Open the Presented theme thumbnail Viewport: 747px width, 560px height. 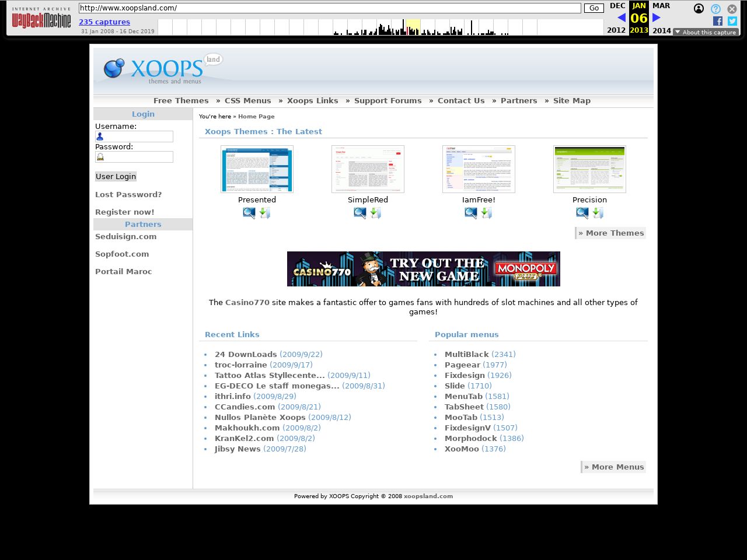(257, 169)
